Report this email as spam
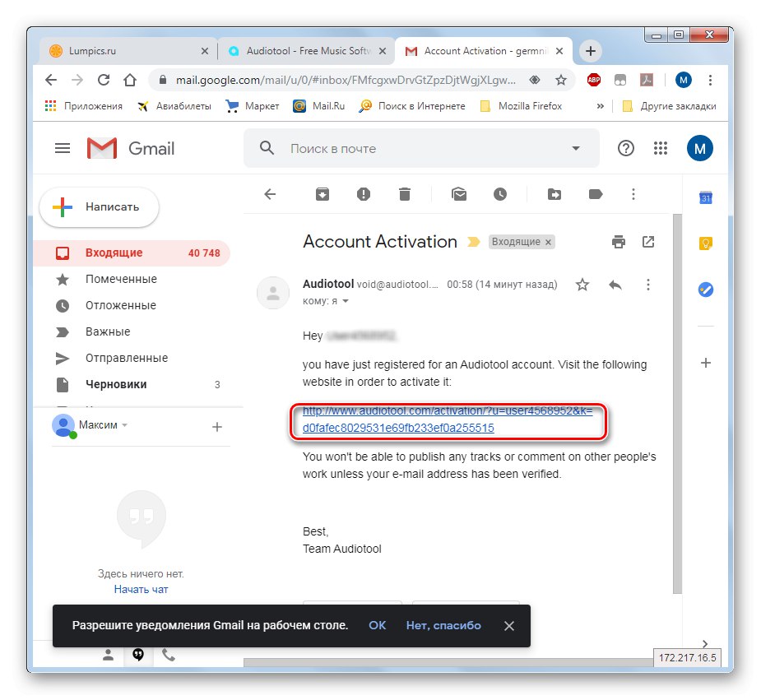 pos(364,194)
